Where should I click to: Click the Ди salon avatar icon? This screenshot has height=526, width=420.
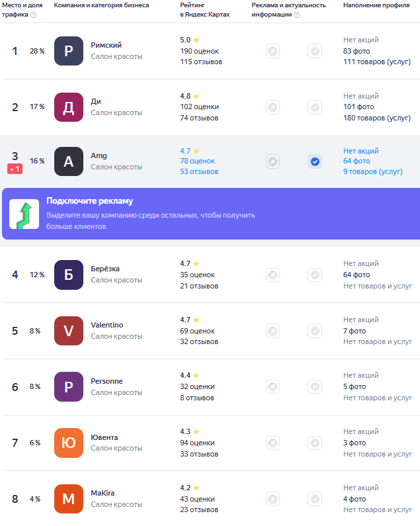tap(69, 107)
